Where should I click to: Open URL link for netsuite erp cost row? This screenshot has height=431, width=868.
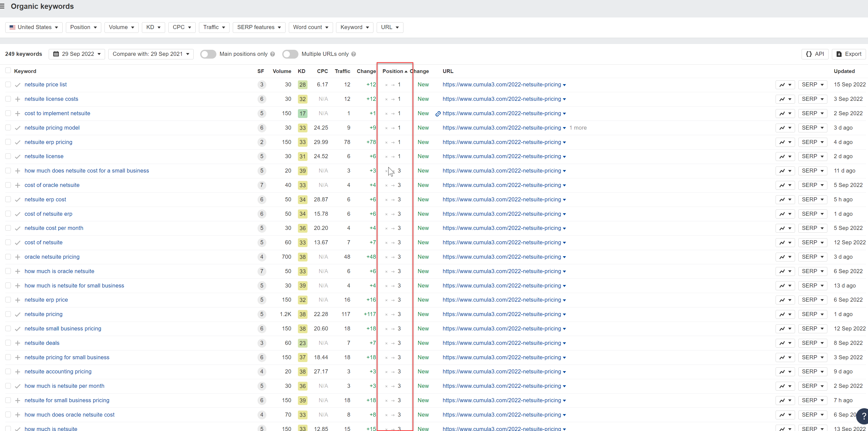[502, 200]
